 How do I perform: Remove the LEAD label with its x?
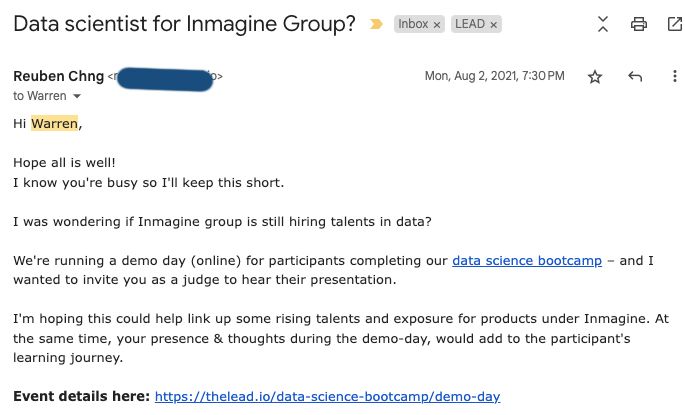point(493,25)
